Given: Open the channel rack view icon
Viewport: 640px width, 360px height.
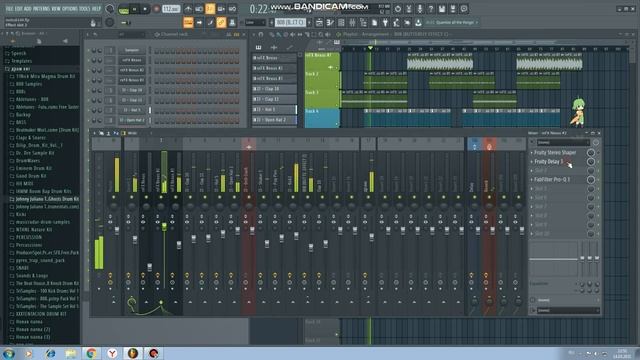Looking at the screenshot, I should click(x=341, y=23).
